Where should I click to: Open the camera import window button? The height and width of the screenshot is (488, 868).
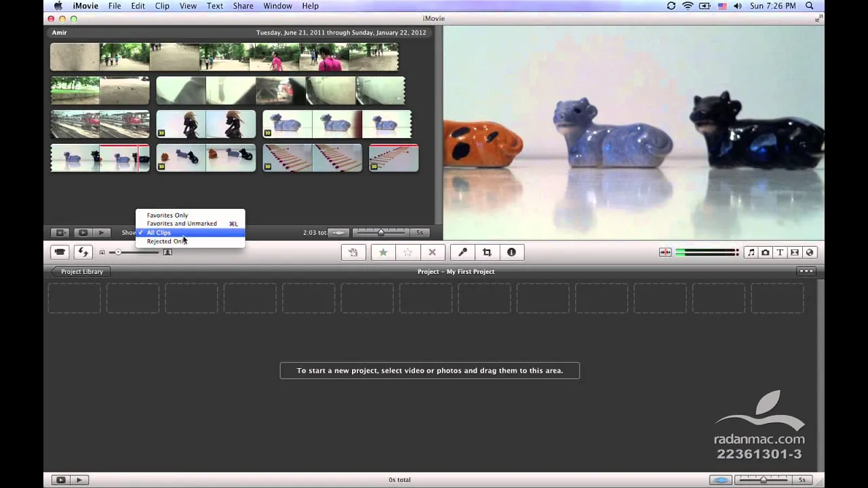point(60,252)
